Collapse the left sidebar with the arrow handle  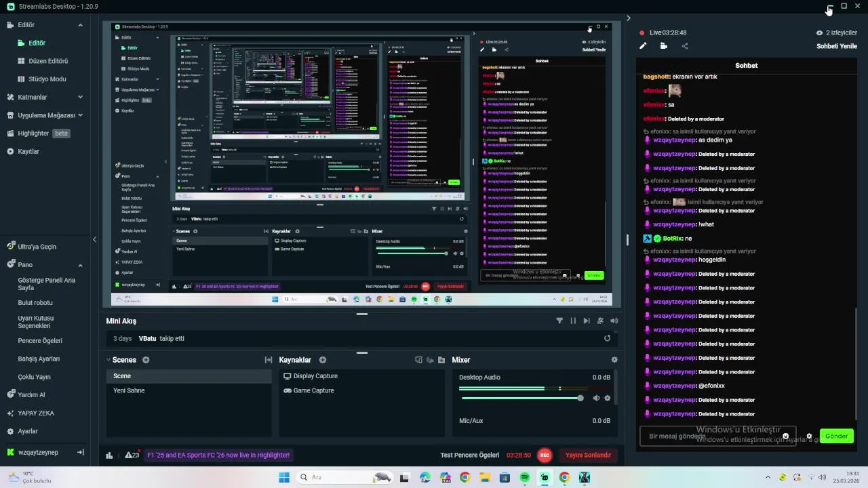pyautogui.click(x=94, y=239)
